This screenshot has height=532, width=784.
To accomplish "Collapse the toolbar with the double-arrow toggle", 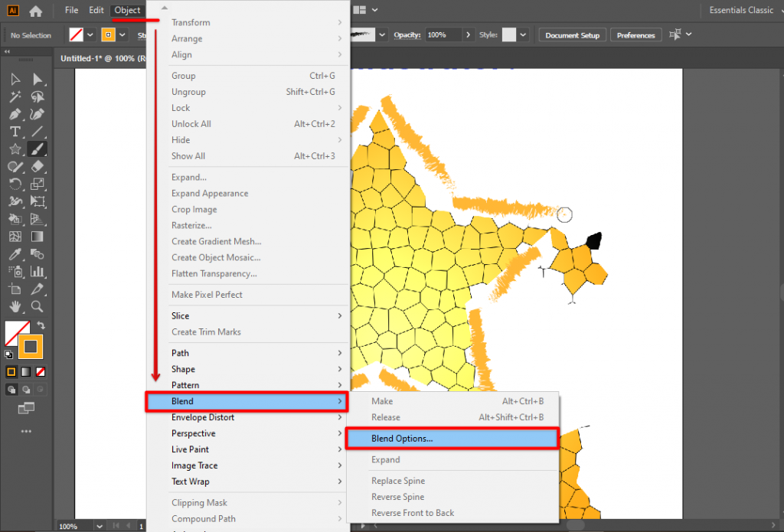I will (8, 52).
